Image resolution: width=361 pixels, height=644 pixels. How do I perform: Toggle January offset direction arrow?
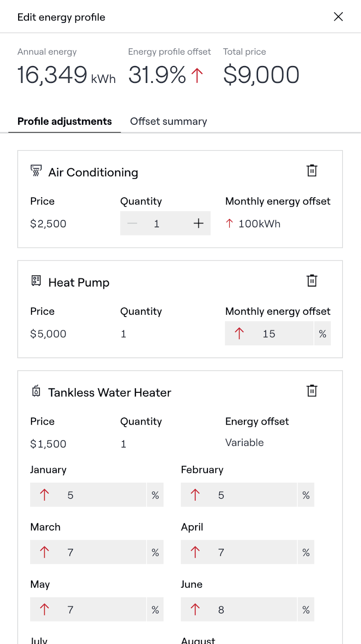pyautogui.click(x=45, y=495)
